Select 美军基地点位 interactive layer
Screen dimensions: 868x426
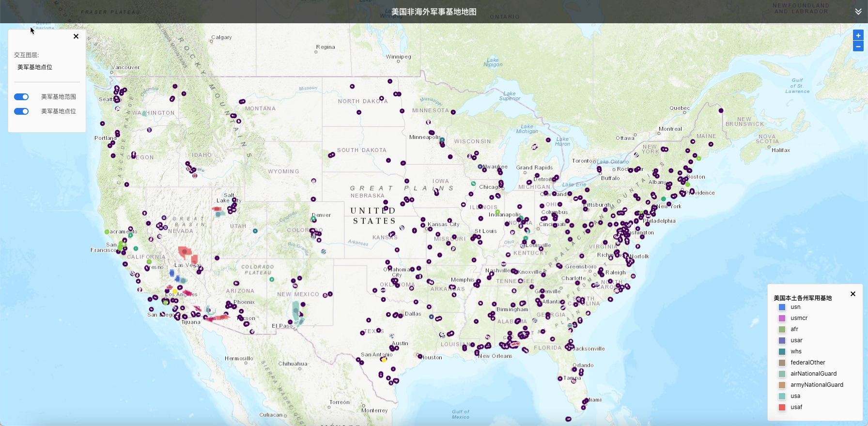pos(35,67)
